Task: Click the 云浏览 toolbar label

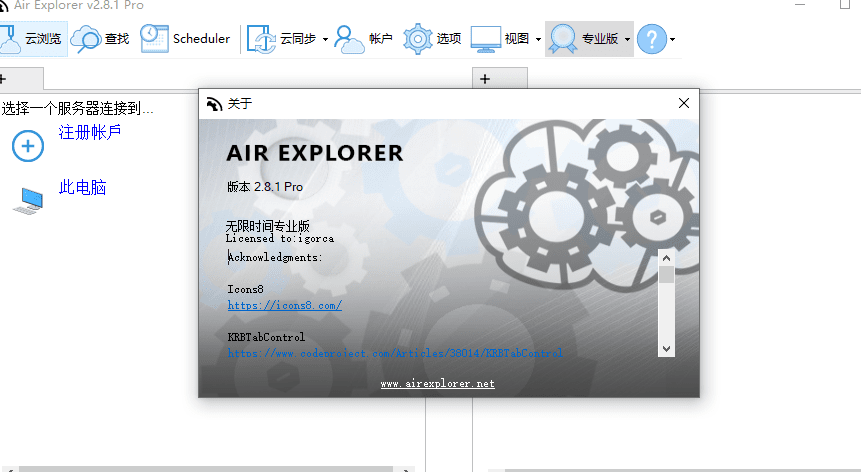Action: (x=43, y=39)
